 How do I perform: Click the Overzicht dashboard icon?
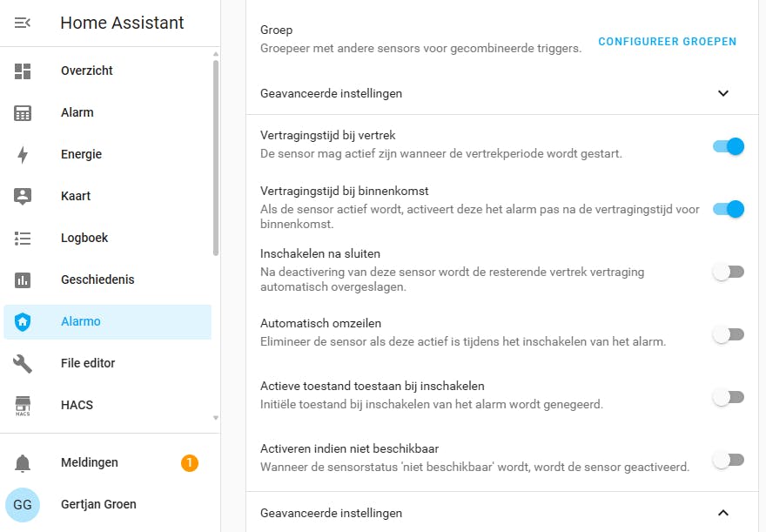click(23, 71)
